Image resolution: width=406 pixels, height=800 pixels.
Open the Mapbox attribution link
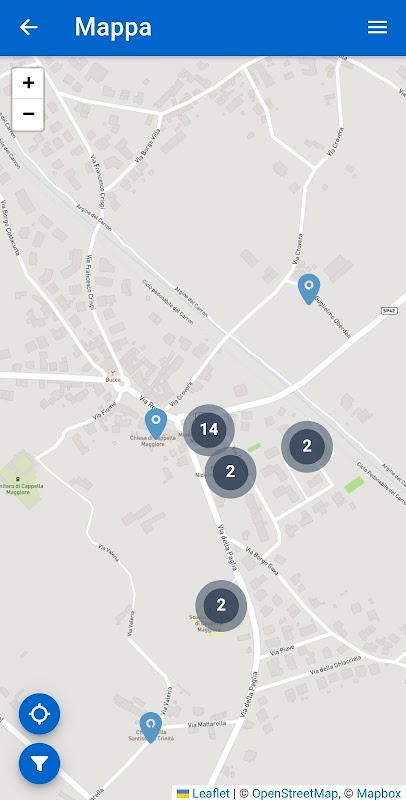point(378,793)
